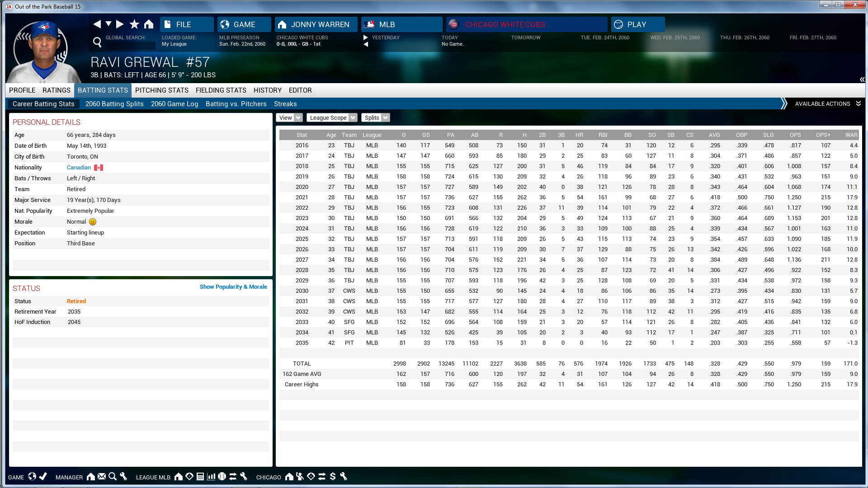Click the bookmark star icon in top navigation
The image size is (868, 488).
click(x=134, y=24)
